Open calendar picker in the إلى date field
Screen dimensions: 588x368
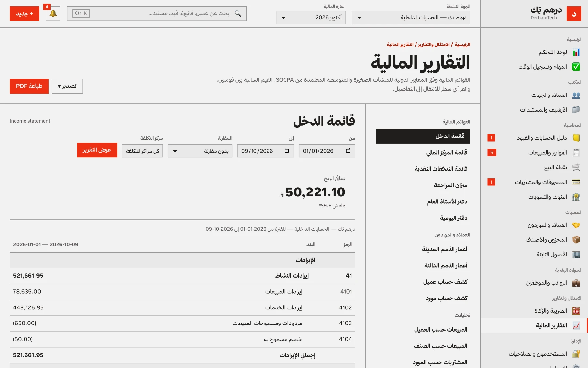point(287,151)
